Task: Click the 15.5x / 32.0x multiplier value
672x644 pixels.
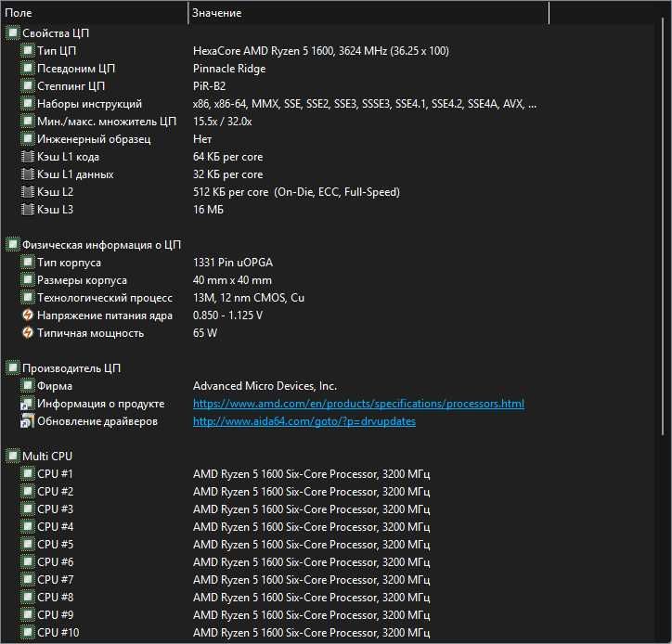Action: (223, 122)
